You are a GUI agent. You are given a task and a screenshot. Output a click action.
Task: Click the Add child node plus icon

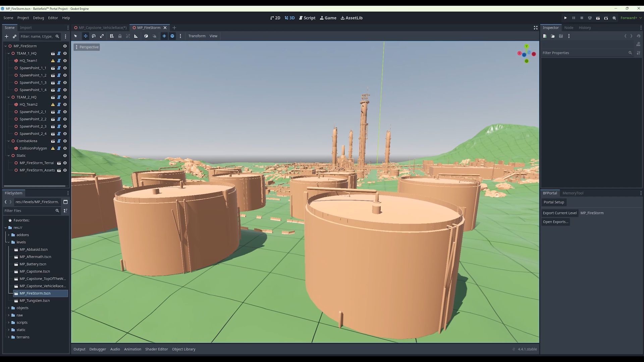6,36
